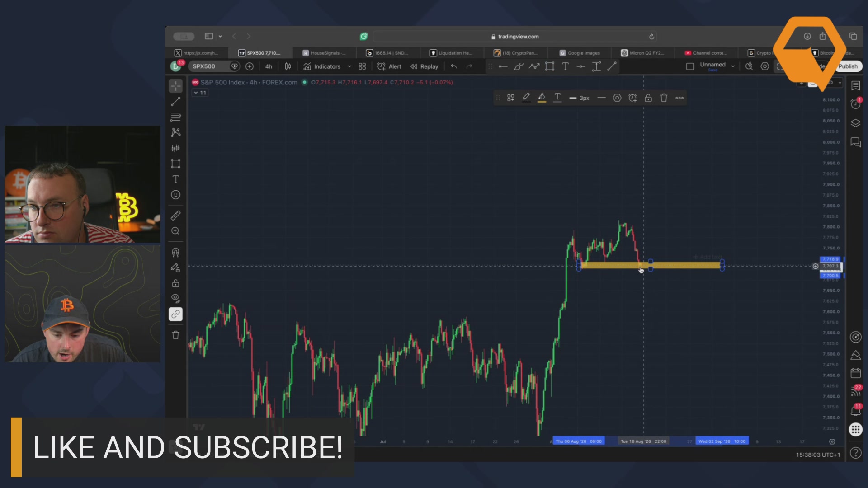Viewport: 868px width, 488px height.
Task: Click the Publish button
Action: [848, 66]
